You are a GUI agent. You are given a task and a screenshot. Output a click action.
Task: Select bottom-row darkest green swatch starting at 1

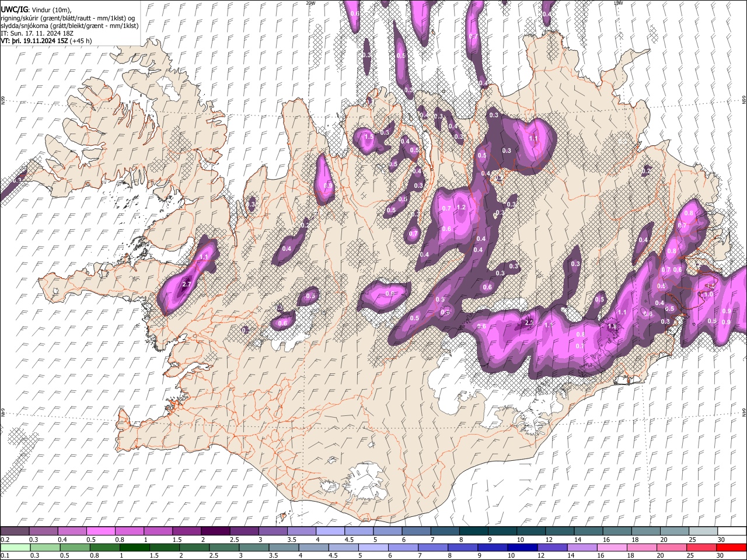pos(135,547)
